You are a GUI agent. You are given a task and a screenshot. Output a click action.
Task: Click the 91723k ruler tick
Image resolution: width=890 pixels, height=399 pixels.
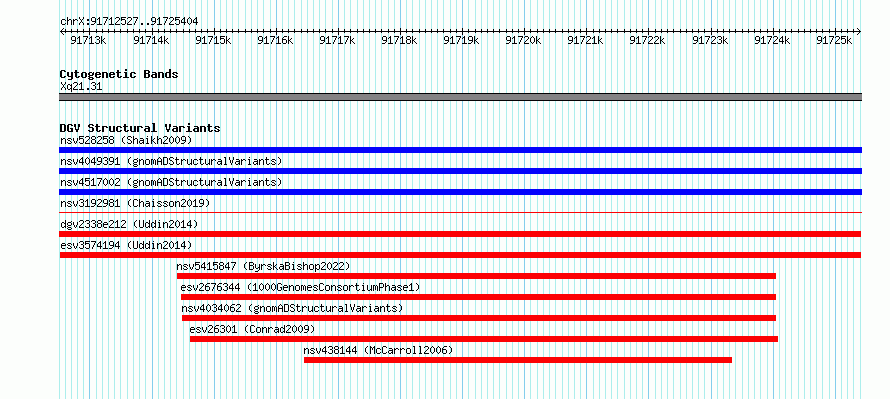click(710, 40)
